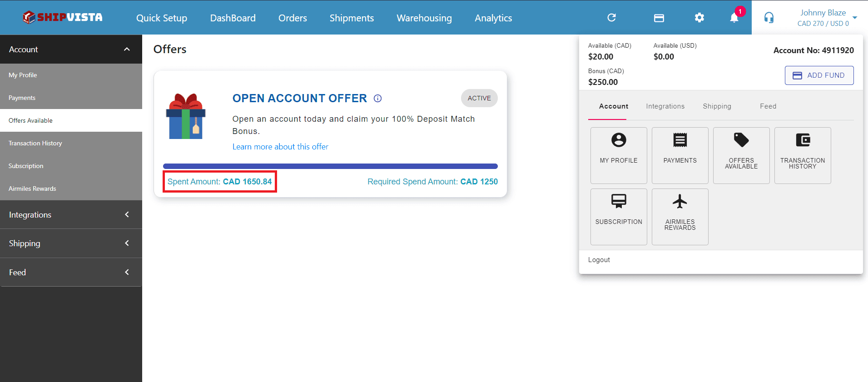Open Transaction History in the sidebar
Image resolution: width=868 pixels, height=382 pixels.
click(71, 143)
